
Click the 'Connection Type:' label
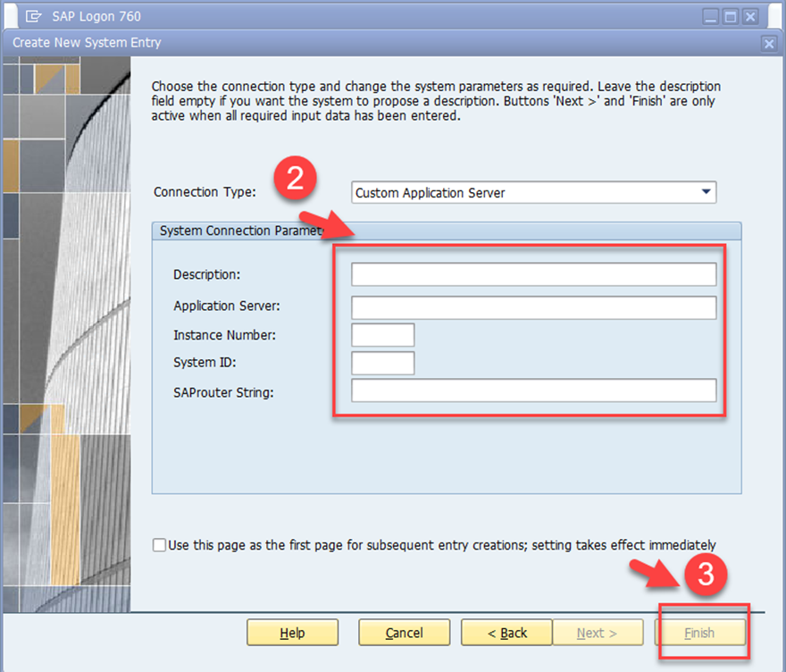pyautogui.click(x=205, y=192)
